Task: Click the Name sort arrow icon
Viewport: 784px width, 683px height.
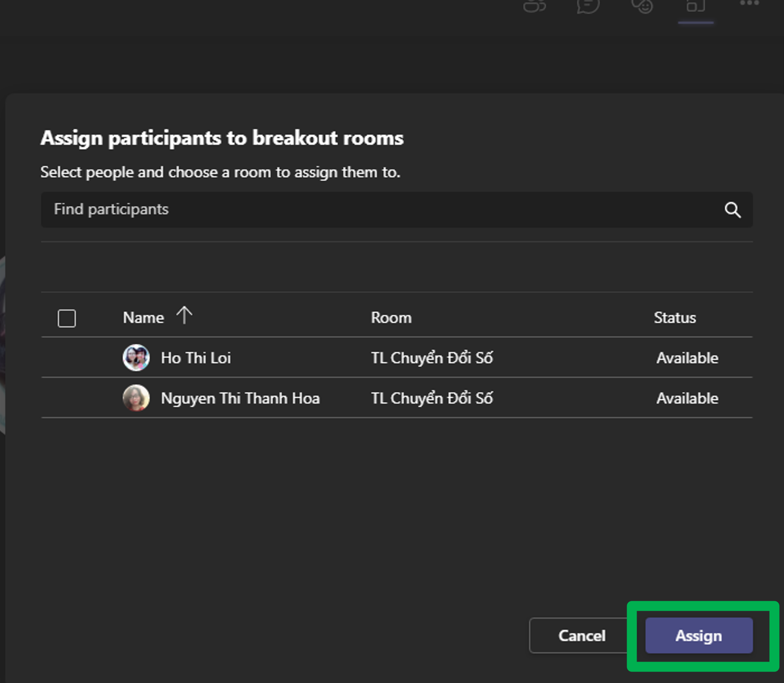Action: (184, 316)
